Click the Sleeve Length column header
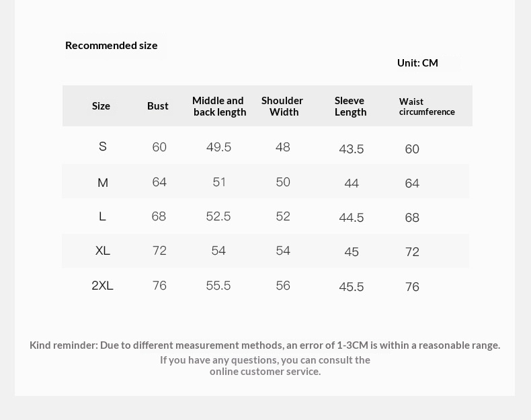 350,106
